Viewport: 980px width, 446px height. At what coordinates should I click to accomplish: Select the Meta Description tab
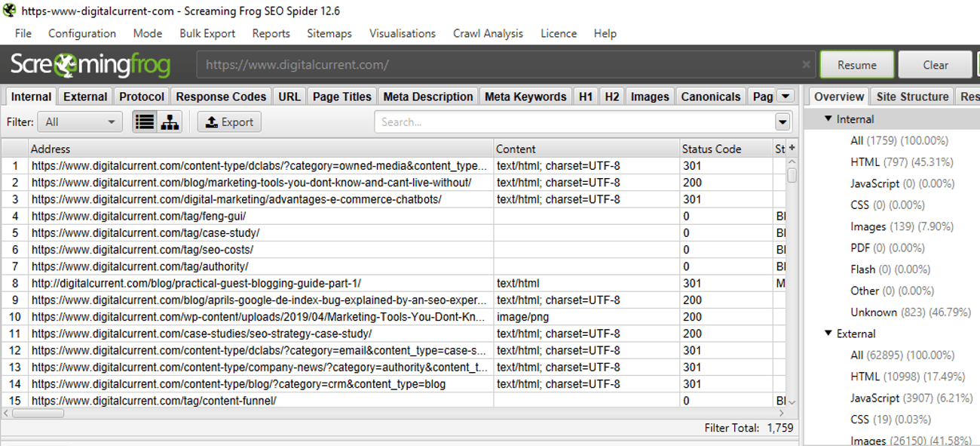click(x=428, y=97)
